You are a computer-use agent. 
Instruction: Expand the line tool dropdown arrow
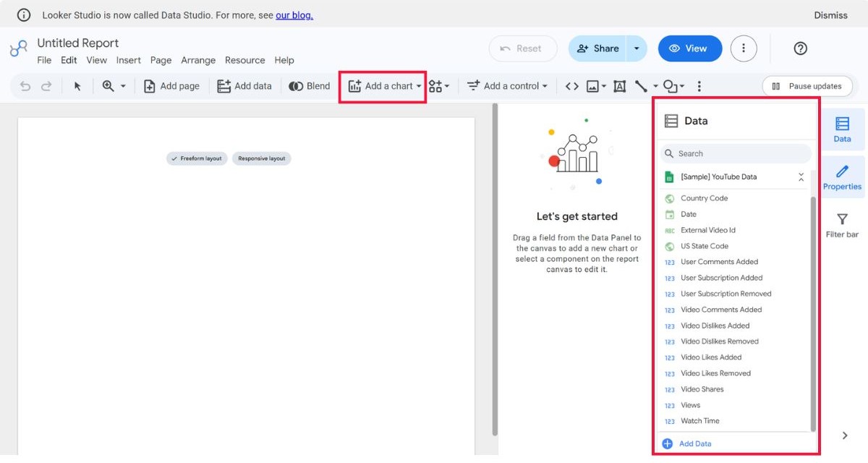655,86
